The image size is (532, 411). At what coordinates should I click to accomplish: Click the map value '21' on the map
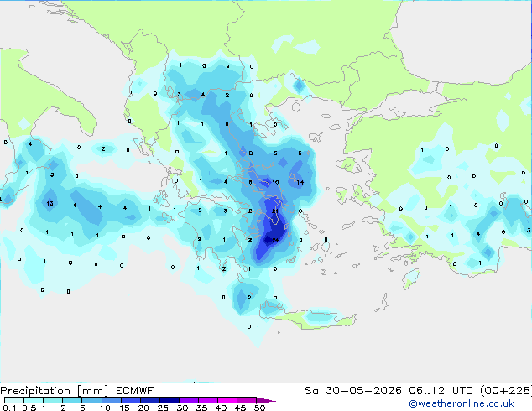tap(275, 211)
